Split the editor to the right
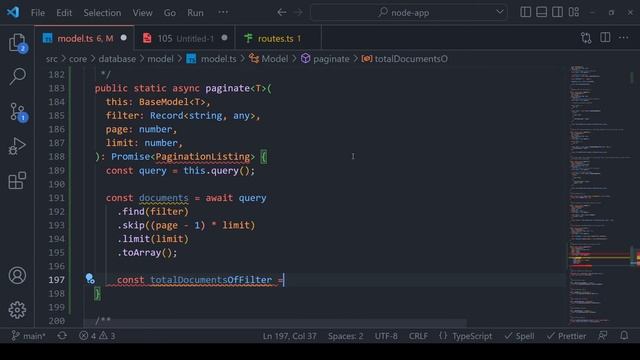Image resolution: width=640 pixels, height=360 pixels. [x=605, y=38]
